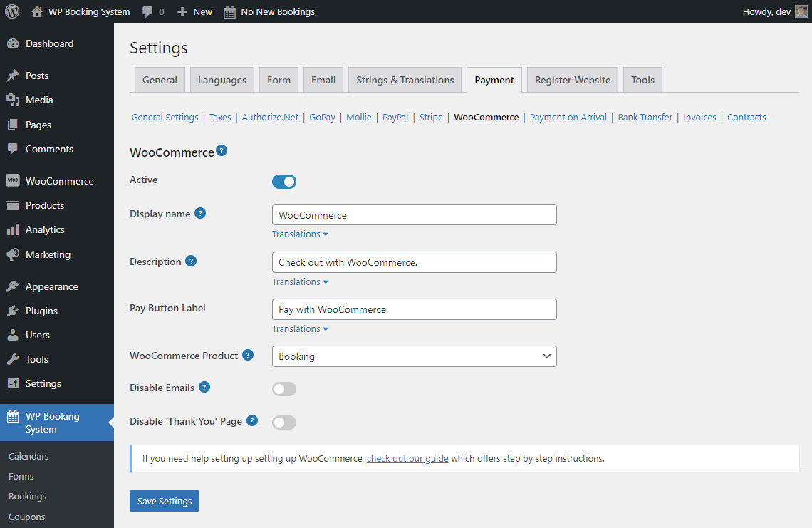Open Calendars in the WP Booking System submenu
The width and height of the screenshot is (812, 528).
pos(28,456)
